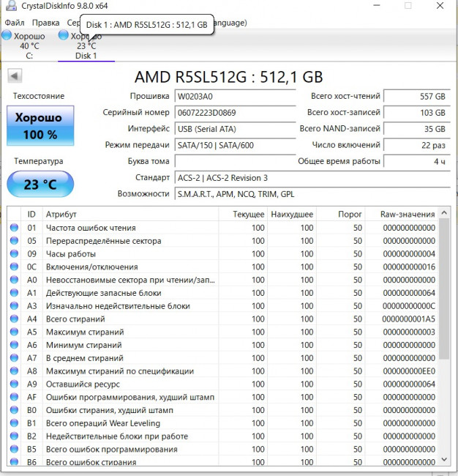Click the Всего операций Wear Leveling attribute name
This screenshot has width=458, height=476.
coord(103,423)
